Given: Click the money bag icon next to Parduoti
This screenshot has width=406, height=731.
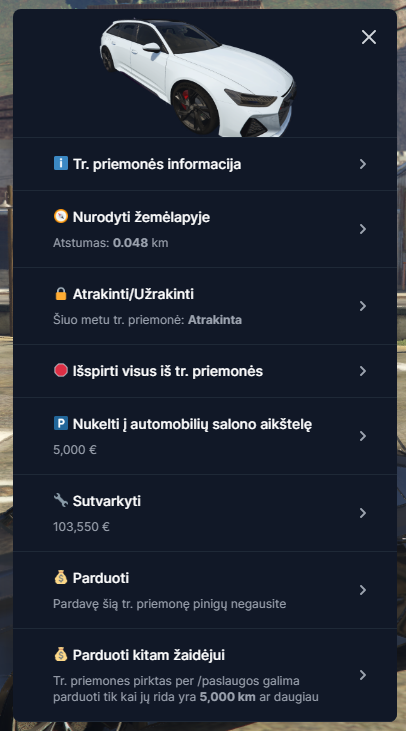Looking at the screenshot, I should [x=61, y=578].
